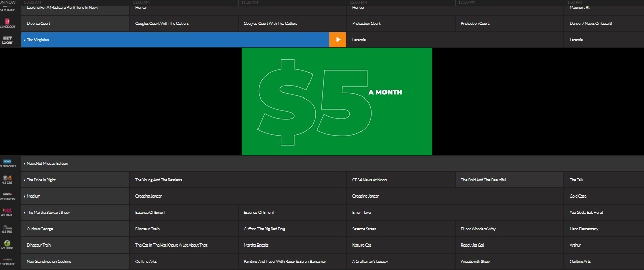Open Ready Jet Go!
This screenshot has height=270, width=644.
tap(509, 245)
